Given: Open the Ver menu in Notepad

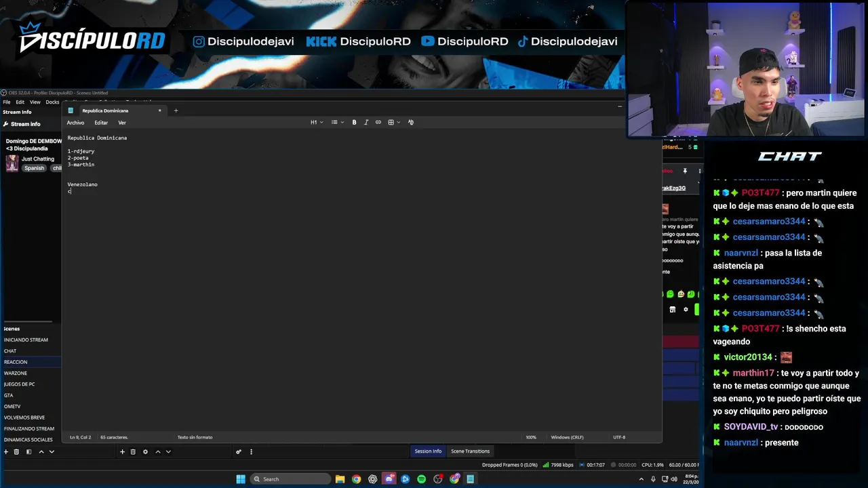Looking at the screenshot, I should pyautogui.click(x=122, y=123).
